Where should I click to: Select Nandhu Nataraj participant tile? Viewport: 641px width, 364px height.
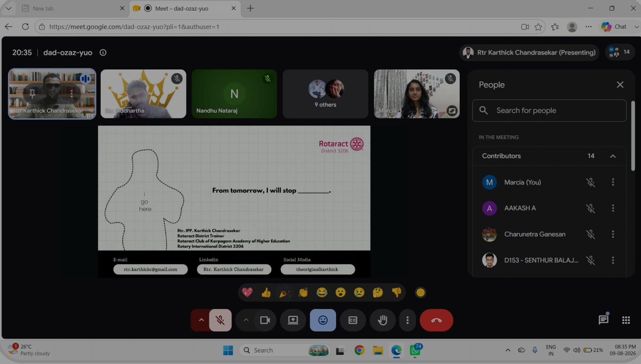234,94
